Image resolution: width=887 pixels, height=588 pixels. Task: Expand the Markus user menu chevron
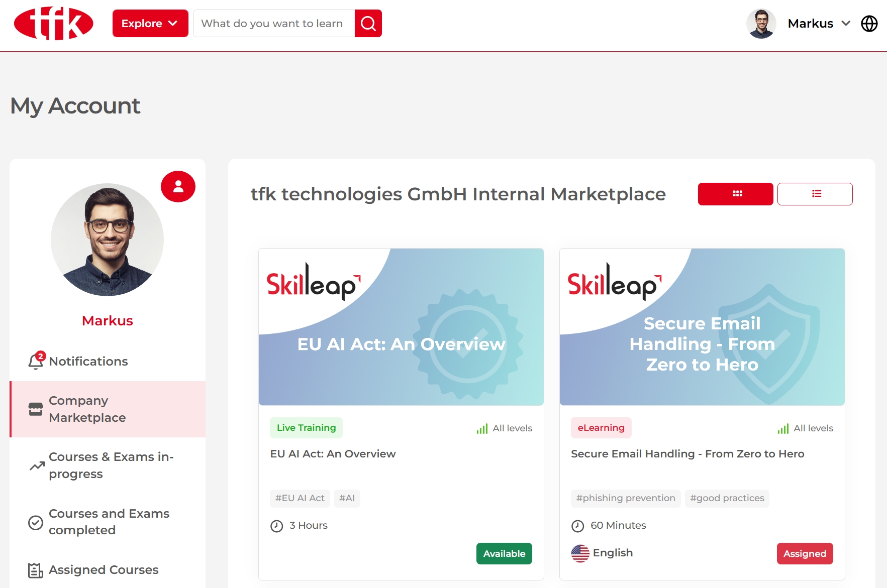coord(846,24)
